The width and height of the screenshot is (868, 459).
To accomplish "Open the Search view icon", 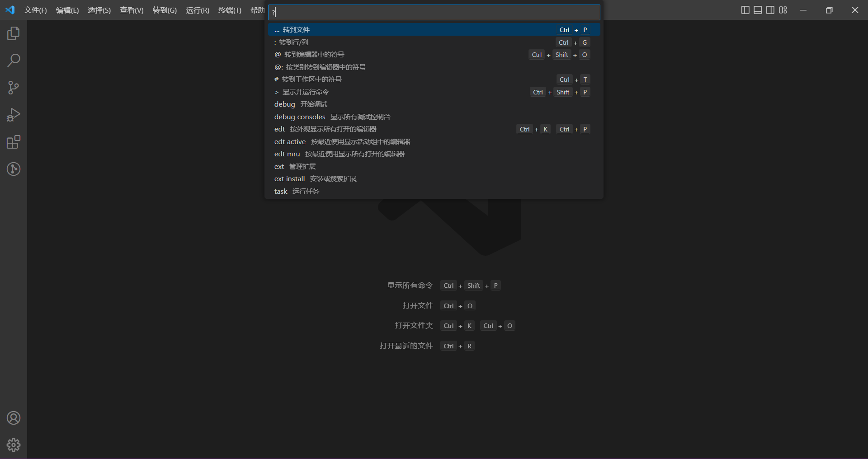I will [x=14, y=61].
